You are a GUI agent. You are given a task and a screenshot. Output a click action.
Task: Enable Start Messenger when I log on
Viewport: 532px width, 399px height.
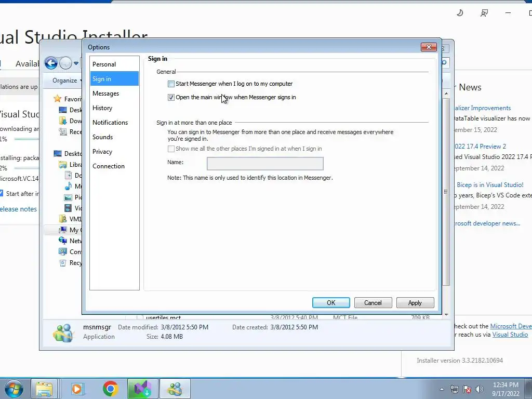pos(171,84)
